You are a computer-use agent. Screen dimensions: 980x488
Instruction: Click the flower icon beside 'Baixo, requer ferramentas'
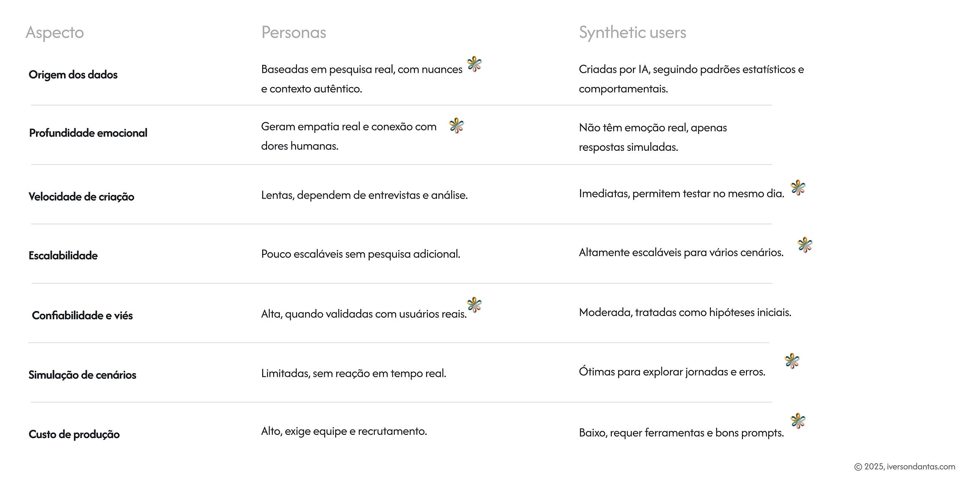[798, 421]
